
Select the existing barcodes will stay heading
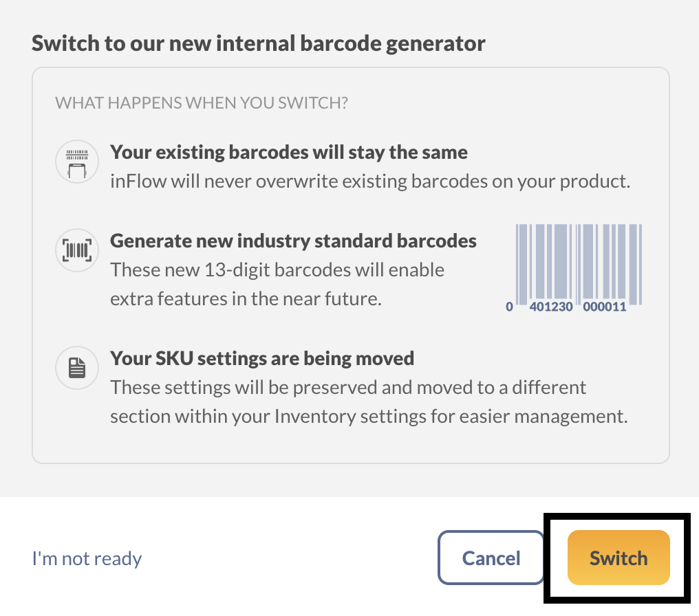click(x=289, y=152)
